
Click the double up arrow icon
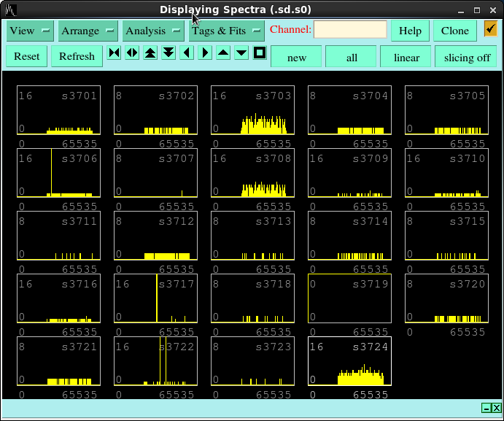[x=150, y=53]
